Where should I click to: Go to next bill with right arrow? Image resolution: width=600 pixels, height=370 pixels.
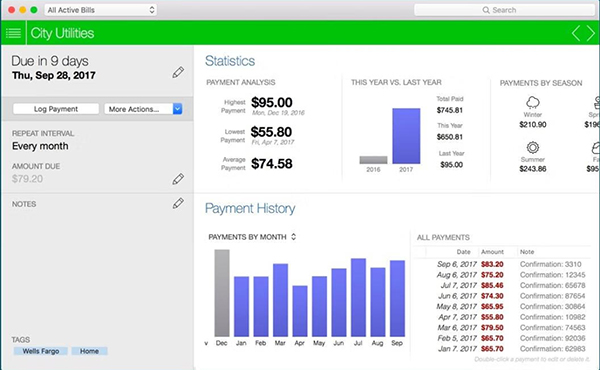pos(590,33)
